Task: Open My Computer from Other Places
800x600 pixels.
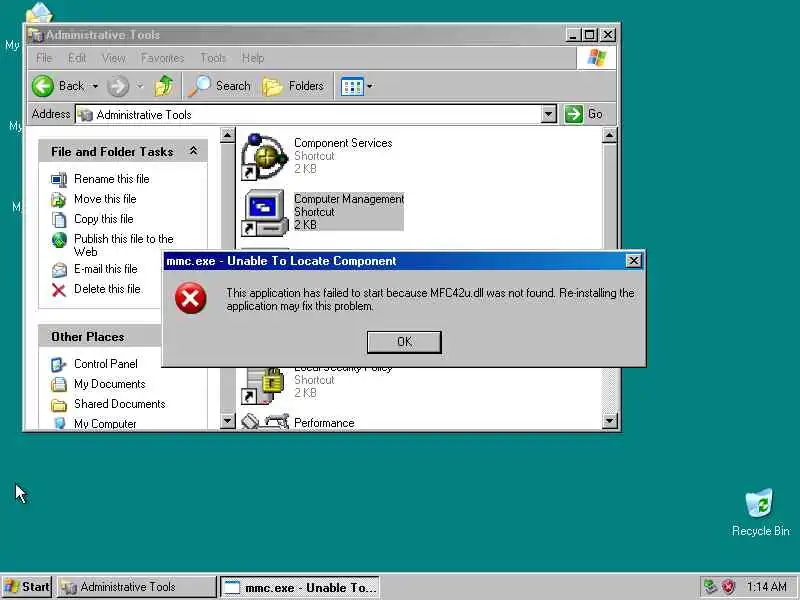Action: point(105,423)
